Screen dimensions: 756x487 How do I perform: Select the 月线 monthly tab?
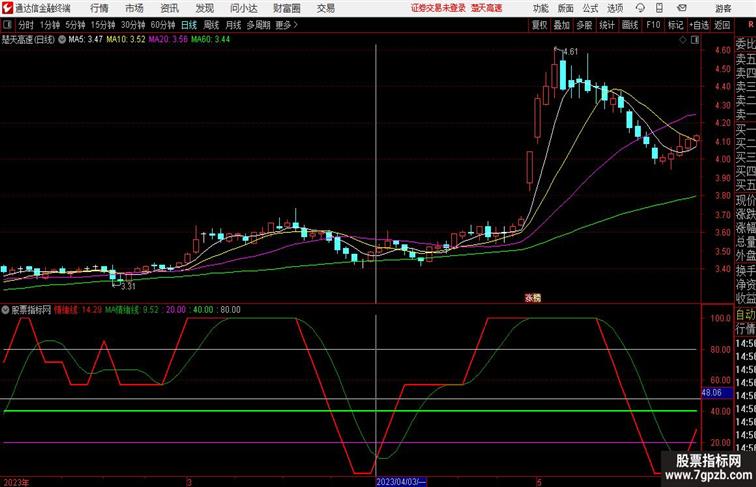pyautogui.click(x=233, y=25)
